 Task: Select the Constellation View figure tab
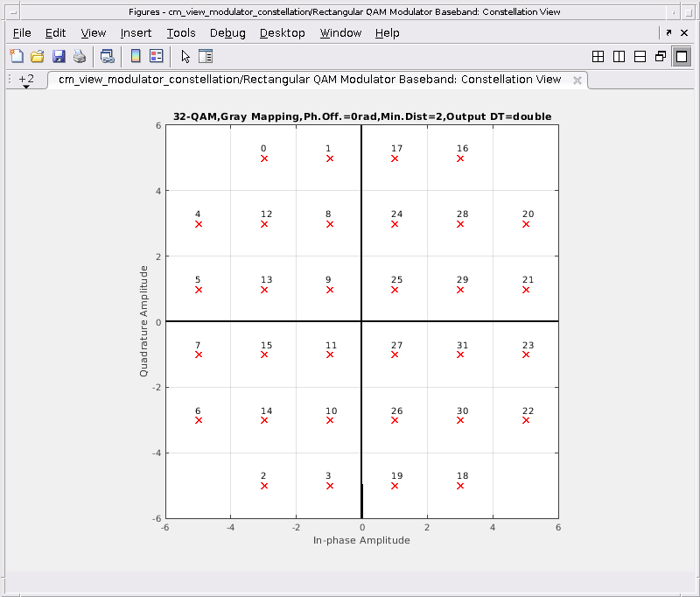310,80
